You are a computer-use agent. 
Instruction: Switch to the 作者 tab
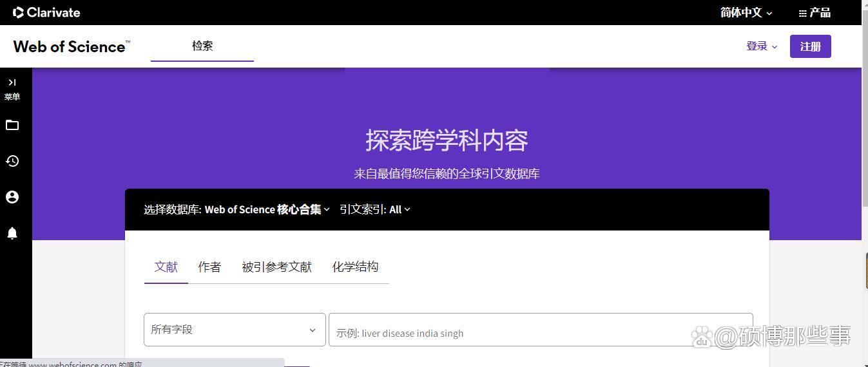click(209, 267)
